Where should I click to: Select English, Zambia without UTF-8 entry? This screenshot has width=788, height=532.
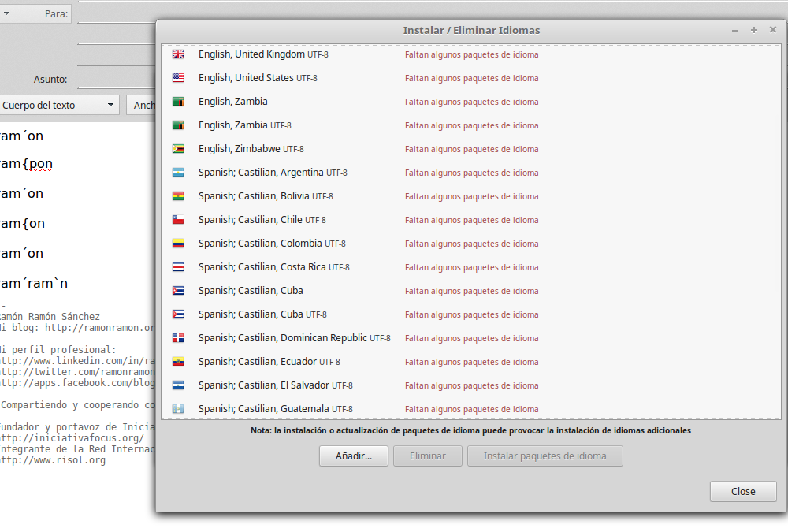coord(232,102)
